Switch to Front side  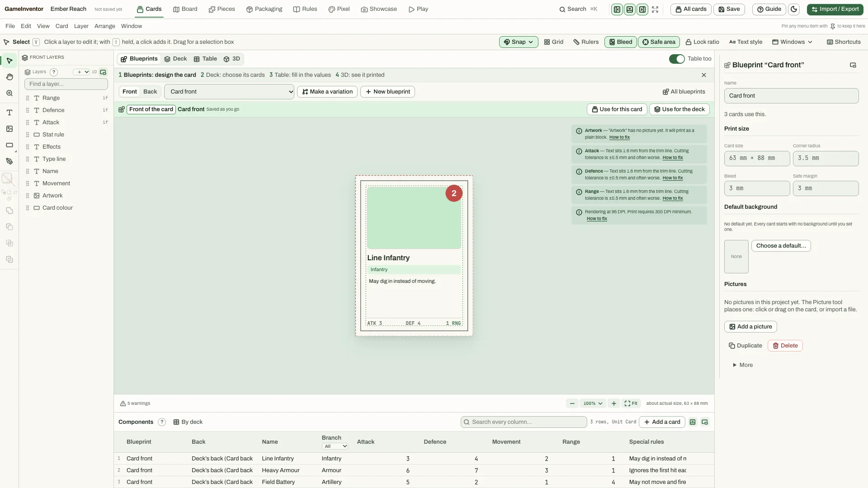(x=129, y=92)
